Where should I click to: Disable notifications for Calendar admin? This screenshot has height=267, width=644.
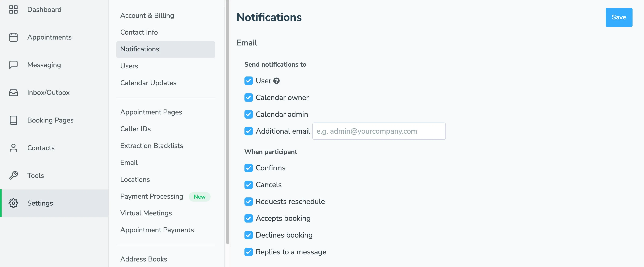click(248, 114)
